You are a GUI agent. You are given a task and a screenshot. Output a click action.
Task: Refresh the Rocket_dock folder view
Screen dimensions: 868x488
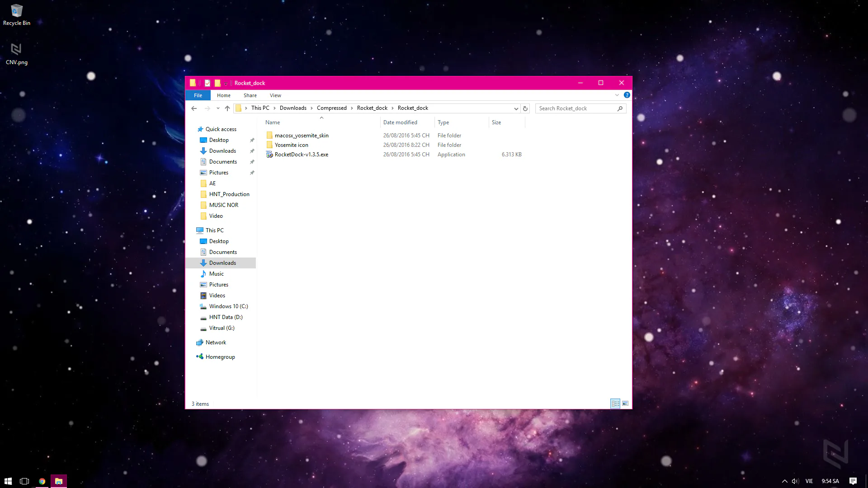coord(525,108)
